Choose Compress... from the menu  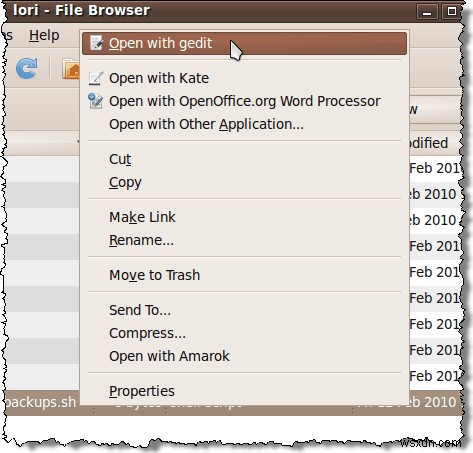(x=244, y=333)
